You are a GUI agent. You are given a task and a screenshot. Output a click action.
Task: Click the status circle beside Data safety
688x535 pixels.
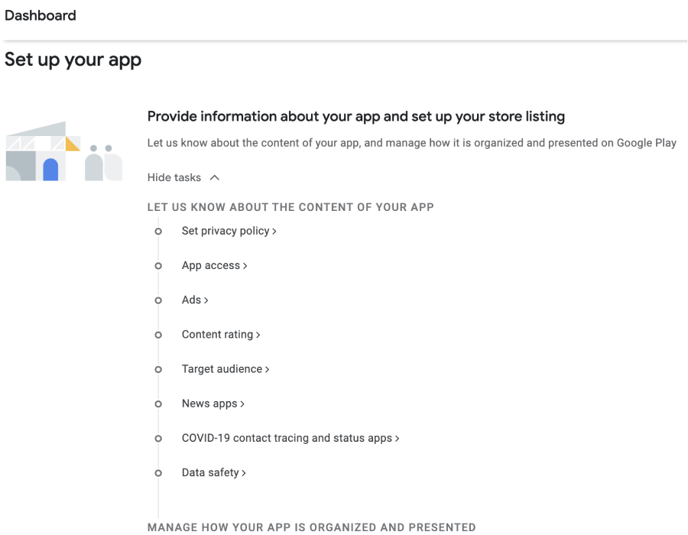pos(158,473)
